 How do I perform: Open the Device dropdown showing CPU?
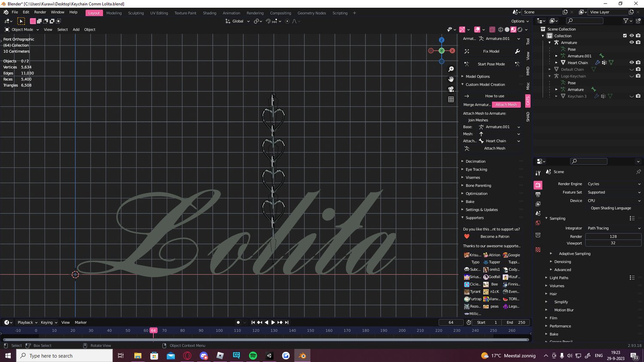(614, 201)
